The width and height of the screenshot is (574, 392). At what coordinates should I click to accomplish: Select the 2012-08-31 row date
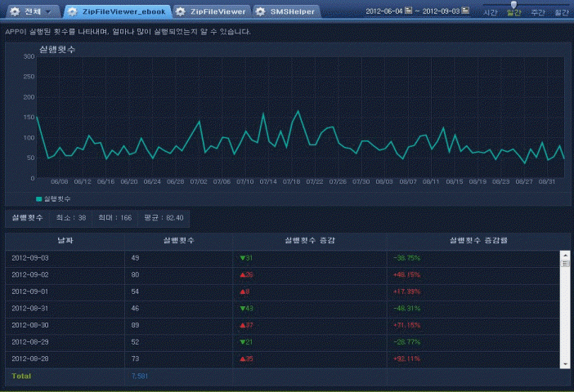pos(30,309)
